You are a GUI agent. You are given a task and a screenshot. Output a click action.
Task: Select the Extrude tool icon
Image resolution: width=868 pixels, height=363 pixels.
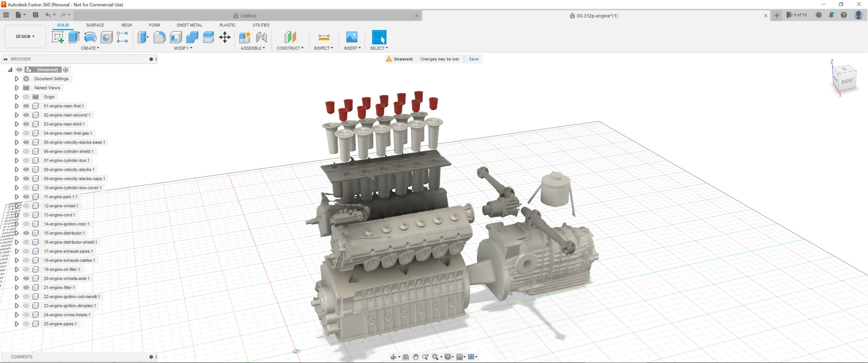coord(74,37)
